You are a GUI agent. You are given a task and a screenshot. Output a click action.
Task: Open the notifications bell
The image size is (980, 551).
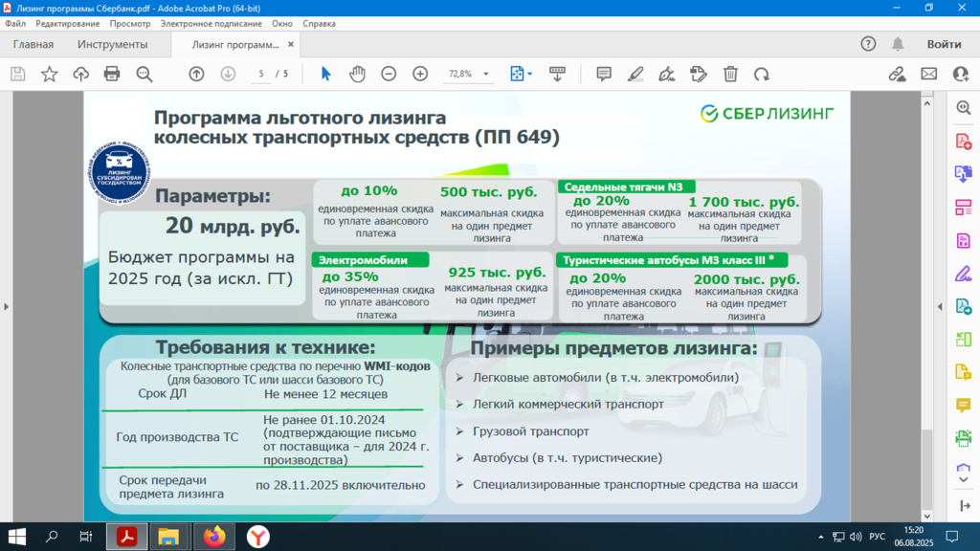(898, 44)
